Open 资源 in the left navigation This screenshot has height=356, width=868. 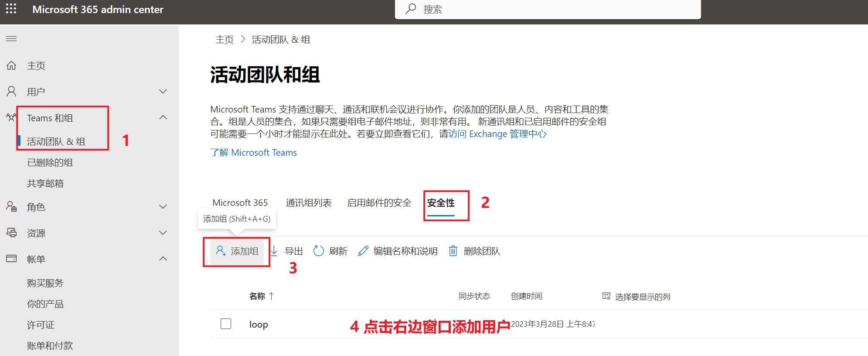(x=36, y=233)
